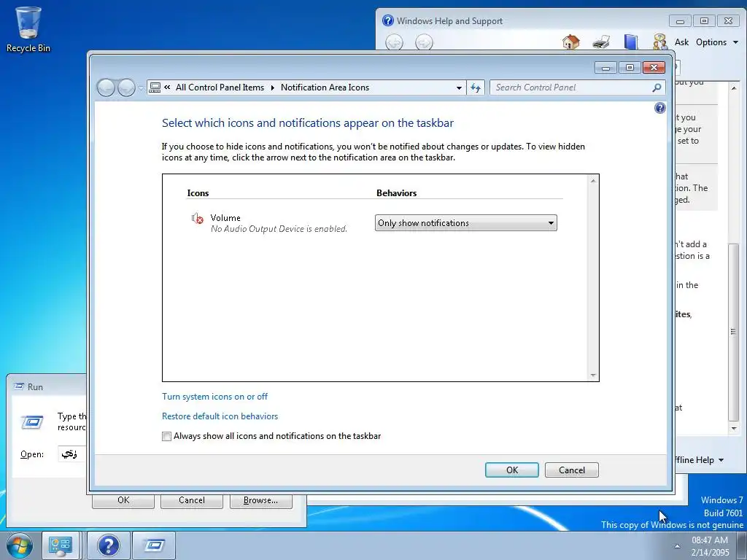Screen dimensions: 747x560
Task: Click the Help window scrollbar thumb
Action: pos(733,332)
